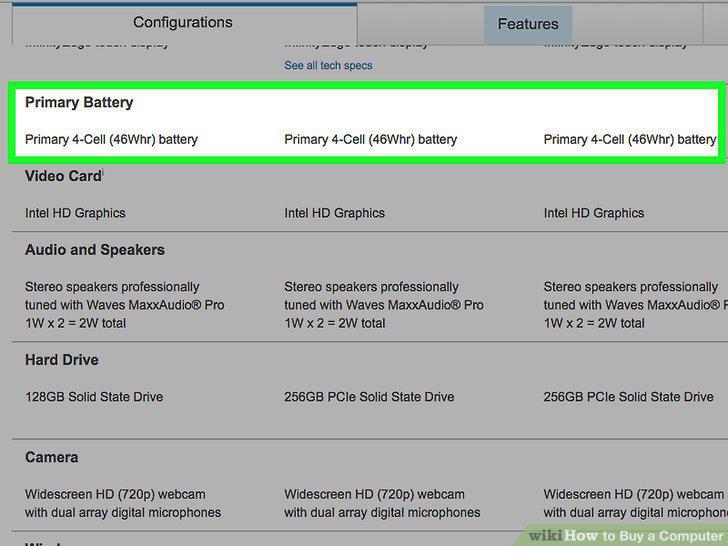Click first column Stereo speakers description
Screen dimensions: 728x546
point(124,305)
